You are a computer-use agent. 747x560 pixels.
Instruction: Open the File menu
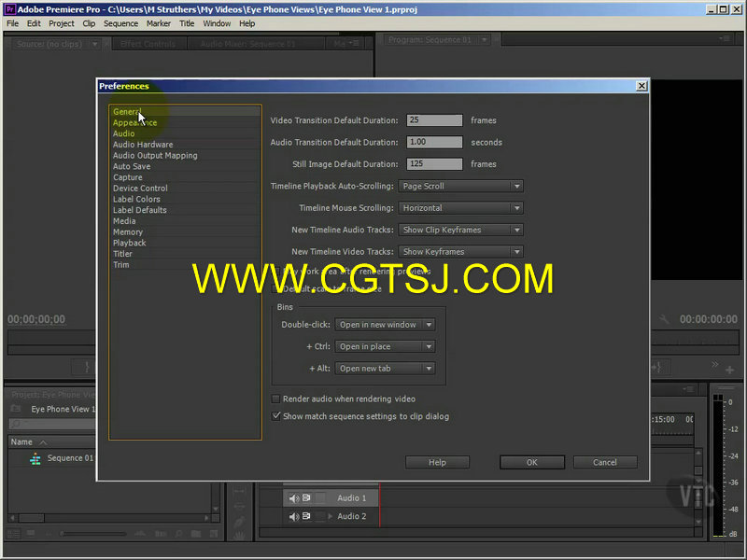coord(13,23)
